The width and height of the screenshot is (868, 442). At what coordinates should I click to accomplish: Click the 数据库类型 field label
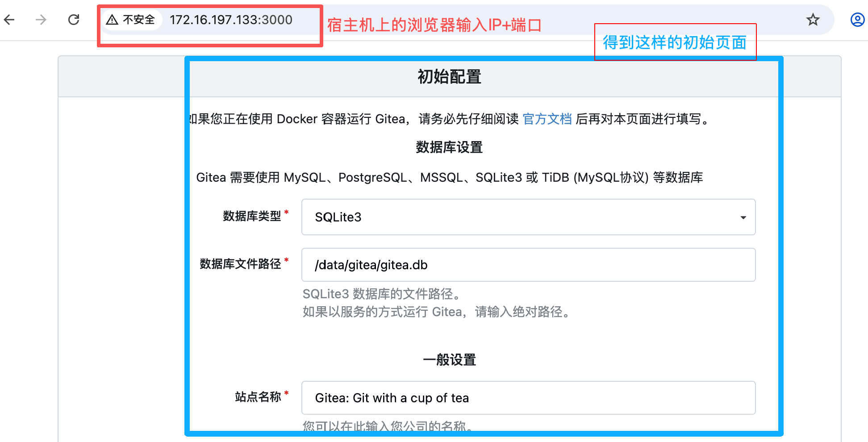coord(252,216)
